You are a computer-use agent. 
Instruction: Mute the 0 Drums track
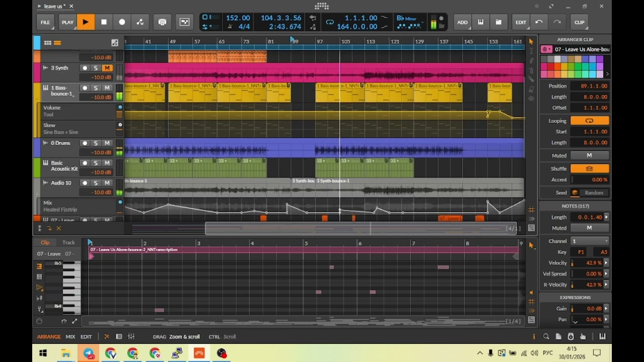tap(107, 143)
